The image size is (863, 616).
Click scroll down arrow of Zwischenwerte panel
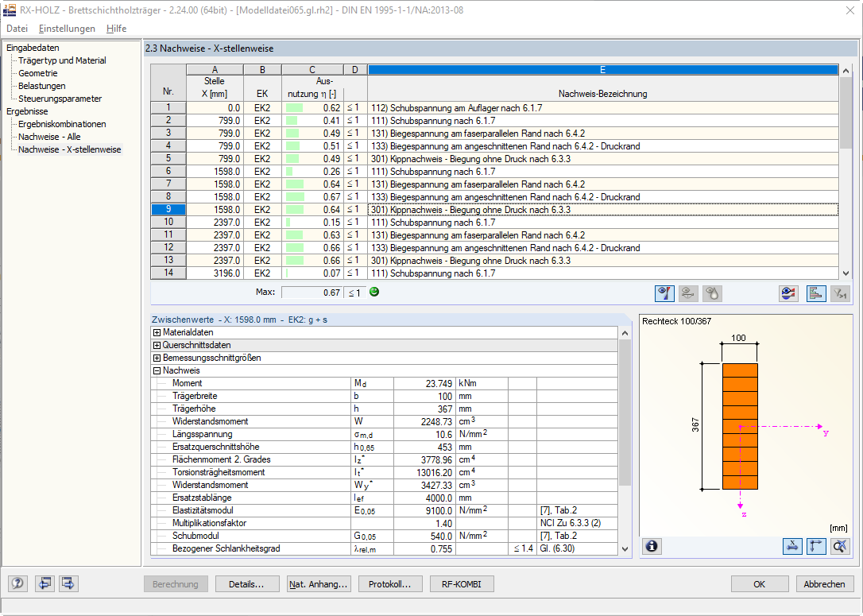[x=625, y=549]
